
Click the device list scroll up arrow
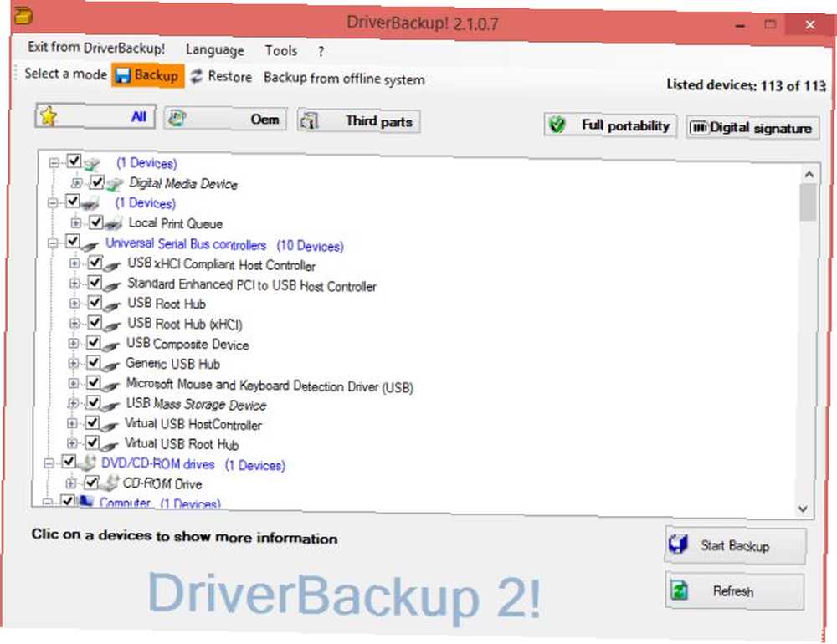pos(809,175)
